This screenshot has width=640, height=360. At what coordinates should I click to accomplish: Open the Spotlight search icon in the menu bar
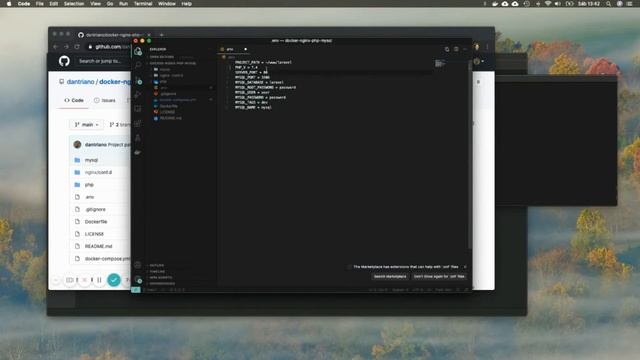tap(609, 4)
